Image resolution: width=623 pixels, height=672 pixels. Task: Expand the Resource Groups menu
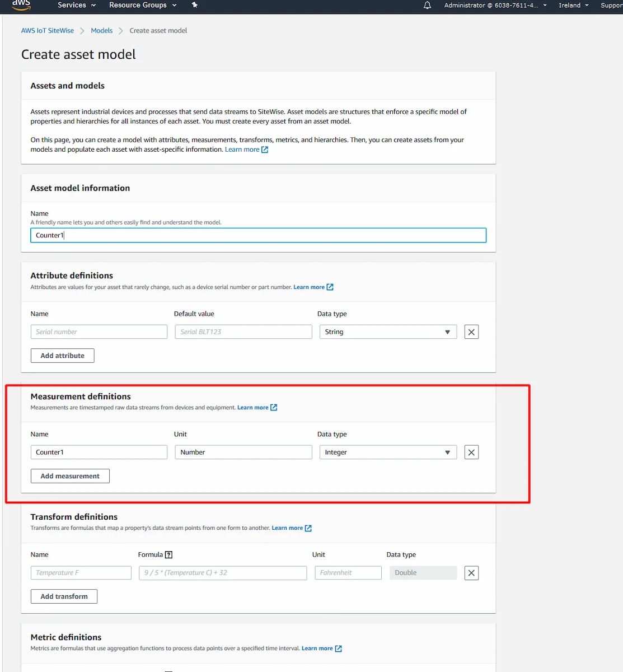pos(143,5)
